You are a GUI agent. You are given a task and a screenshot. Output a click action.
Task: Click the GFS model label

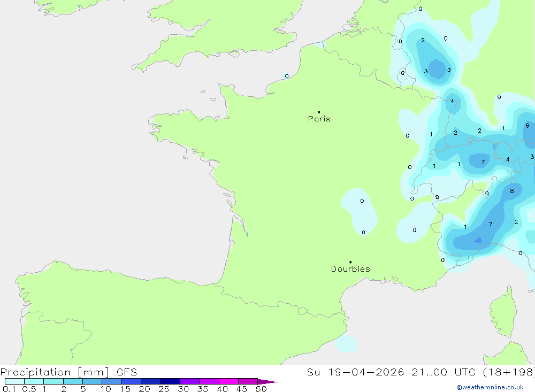(x=127, y=372)
